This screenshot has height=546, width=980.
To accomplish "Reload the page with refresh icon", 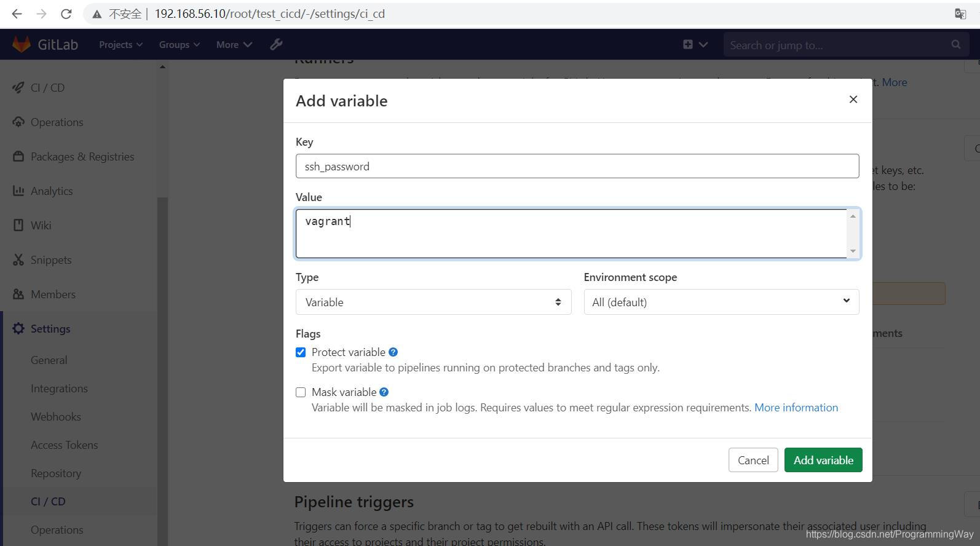I will (x=66, y=14).
